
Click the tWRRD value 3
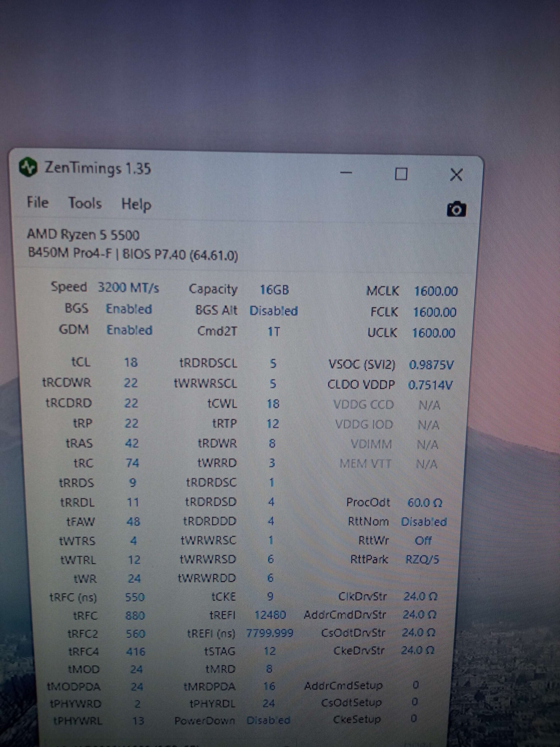tap(272, 463)
